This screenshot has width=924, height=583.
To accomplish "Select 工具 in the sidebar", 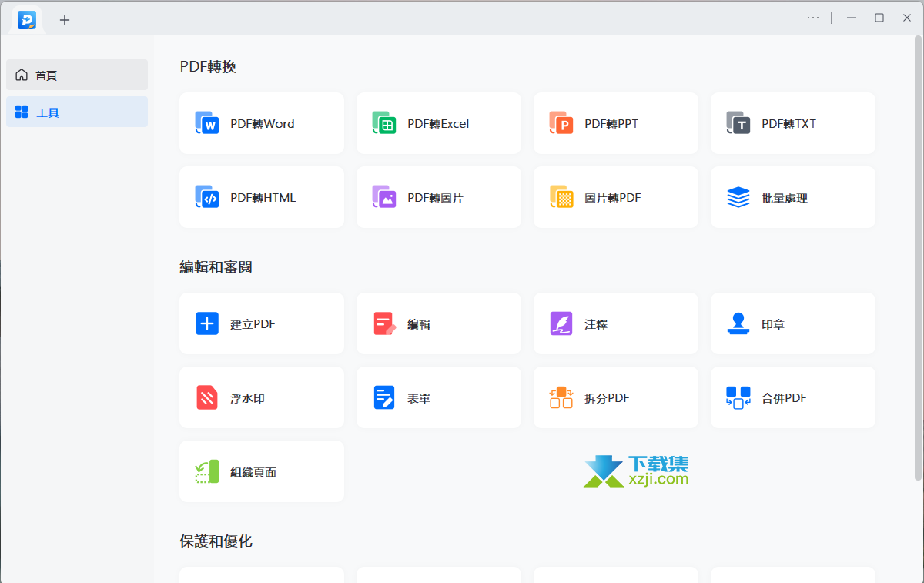I will [x=77, y=112].
